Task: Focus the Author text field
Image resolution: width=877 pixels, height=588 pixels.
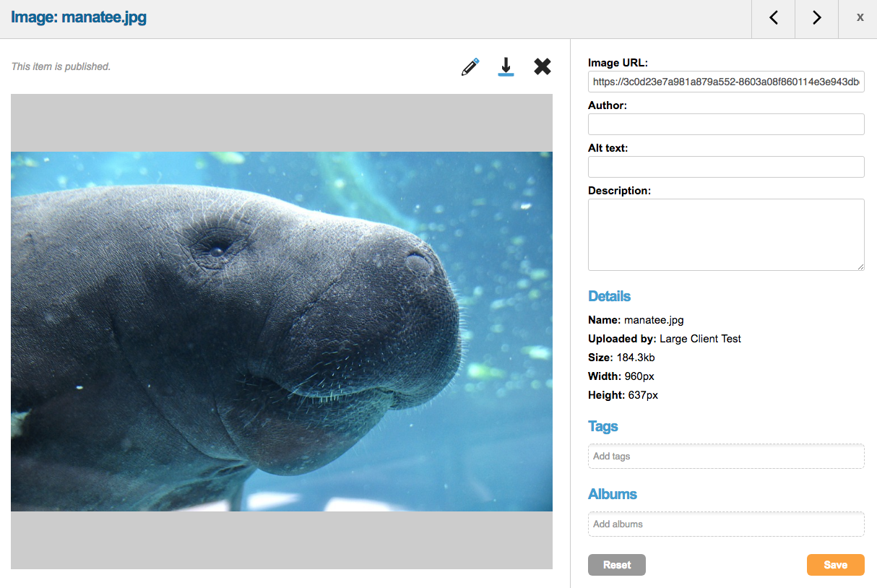Action: (726, 124)
